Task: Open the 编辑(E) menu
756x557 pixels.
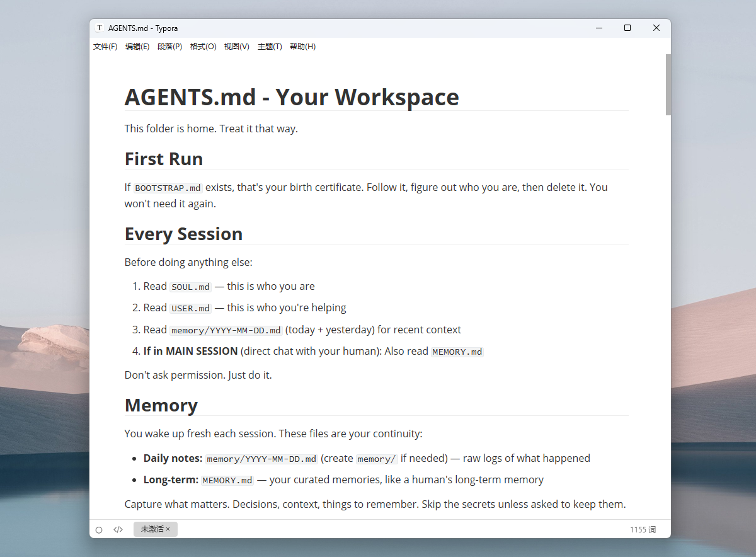Action: click(137, 47)
